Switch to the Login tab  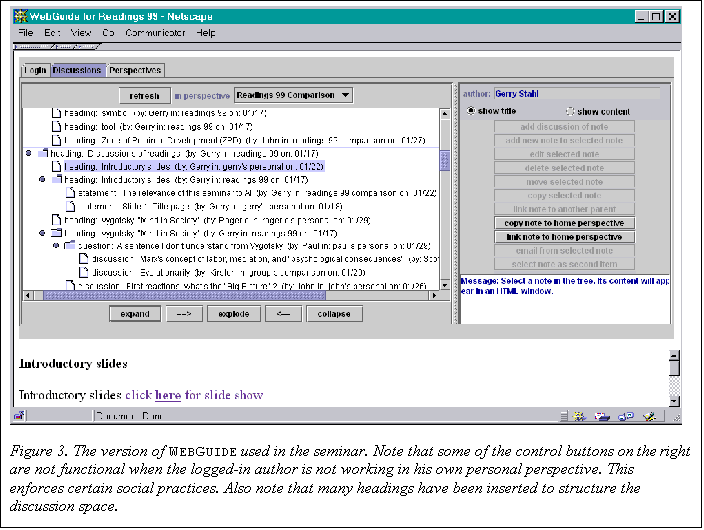point(35,71)
